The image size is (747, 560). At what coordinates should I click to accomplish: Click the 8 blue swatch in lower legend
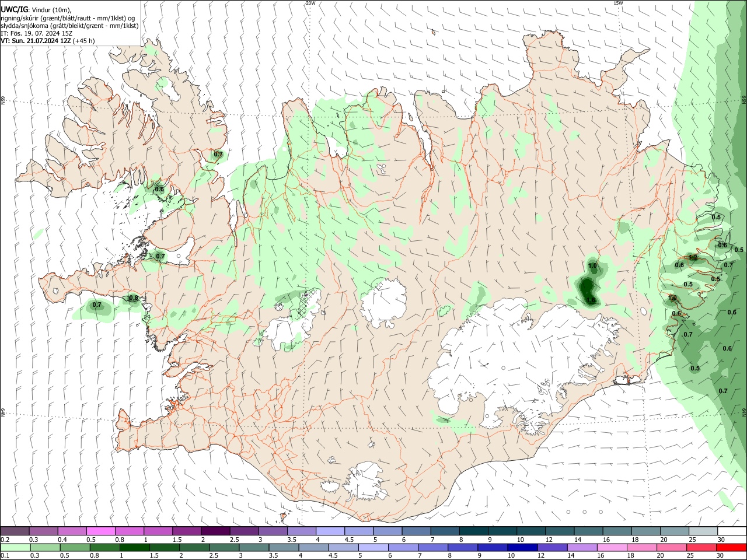463,547
